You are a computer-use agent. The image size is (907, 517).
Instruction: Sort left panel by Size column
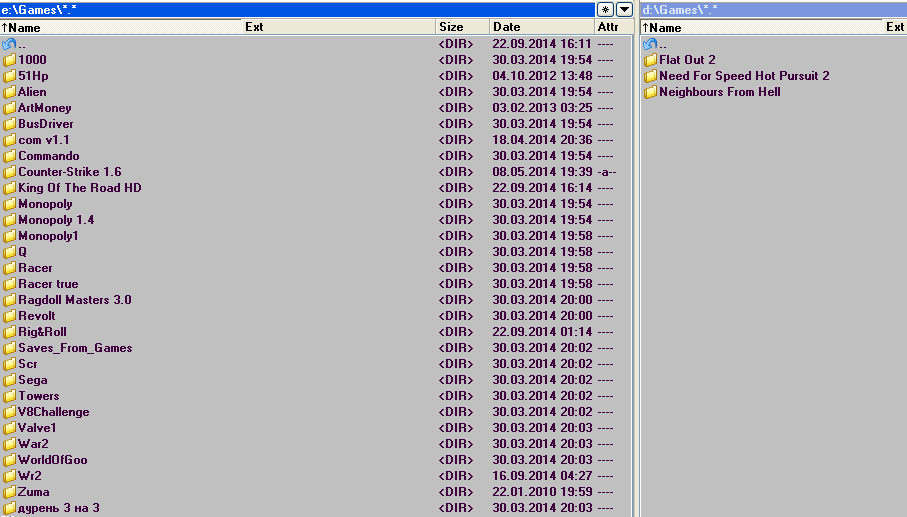pos(462,27)
